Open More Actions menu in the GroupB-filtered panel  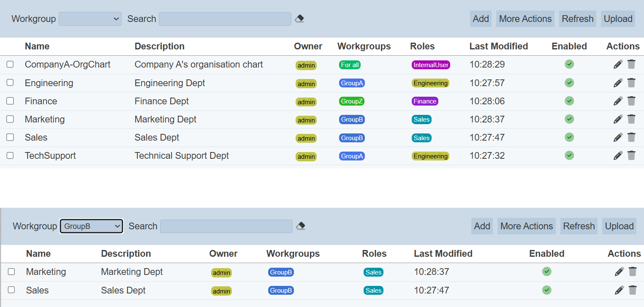(526, 226)
